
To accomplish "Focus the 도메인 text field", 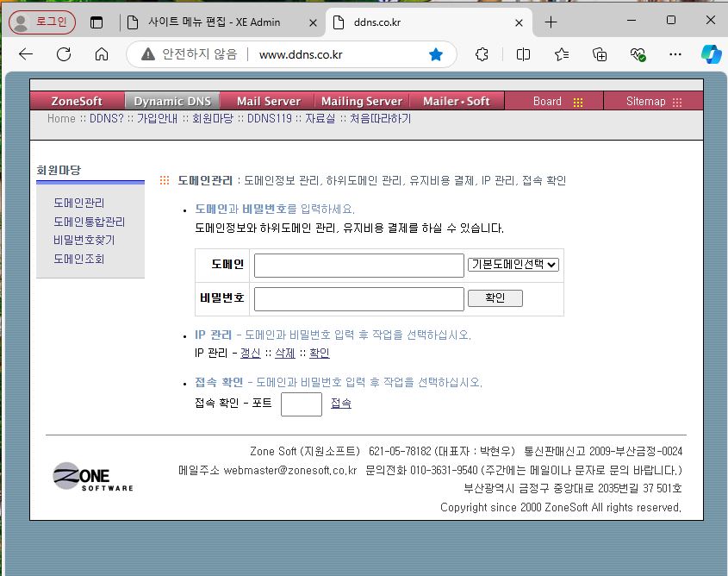I will 358,266.
